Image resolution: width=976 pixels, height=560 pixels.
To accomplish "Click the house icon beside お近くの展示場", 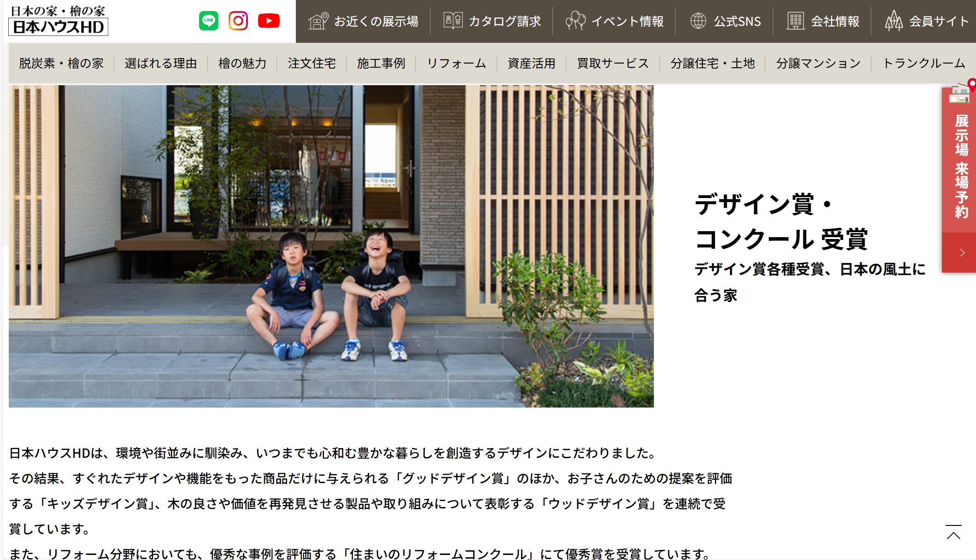I will tap(318, 21).
